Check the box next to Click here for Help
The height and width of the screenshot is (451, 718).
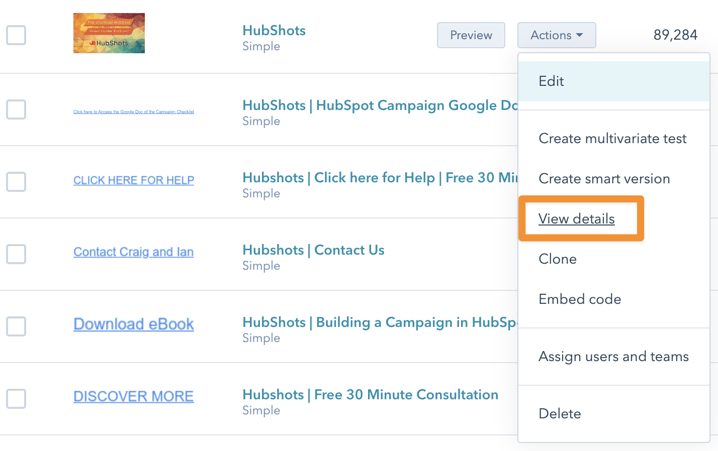click(x=16, y=181)
